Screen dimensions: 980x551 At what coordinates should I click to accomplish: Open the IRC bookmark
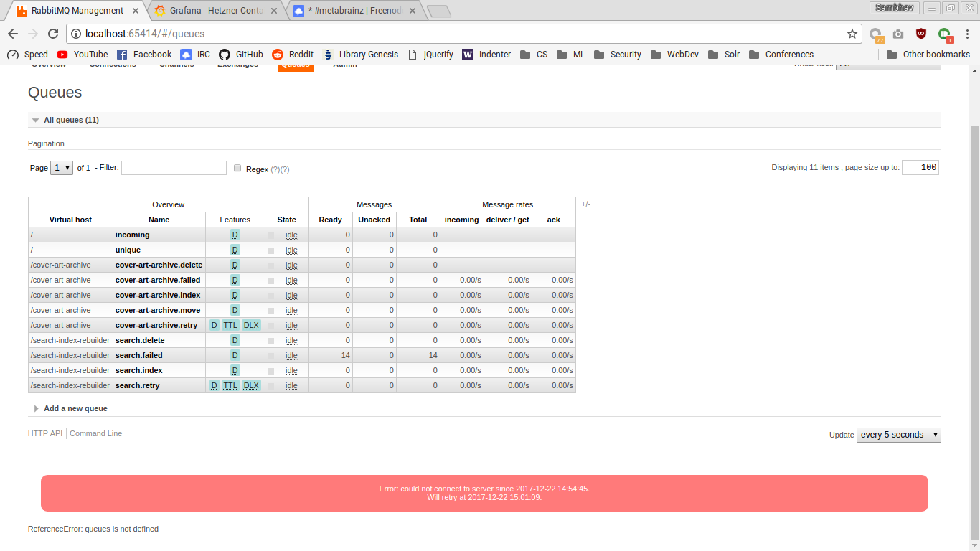(195, 55)
